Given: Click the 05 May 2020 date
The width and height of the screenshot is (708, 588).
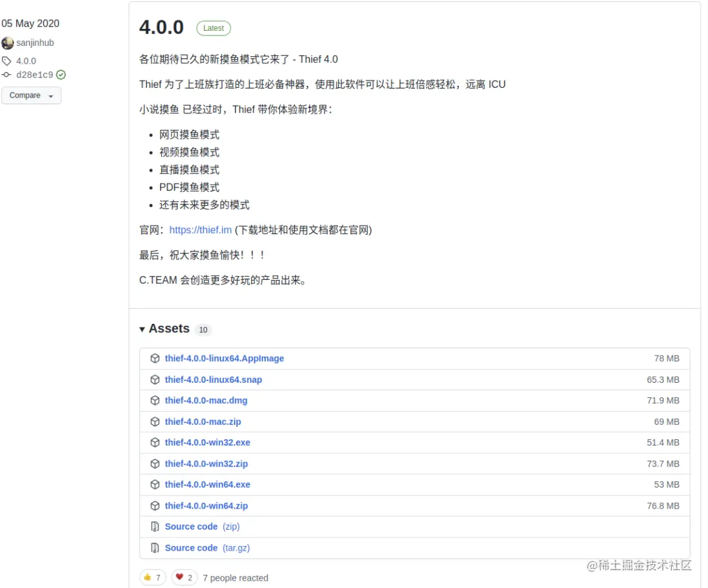Looking at the screenshot, I should (30, 24).
